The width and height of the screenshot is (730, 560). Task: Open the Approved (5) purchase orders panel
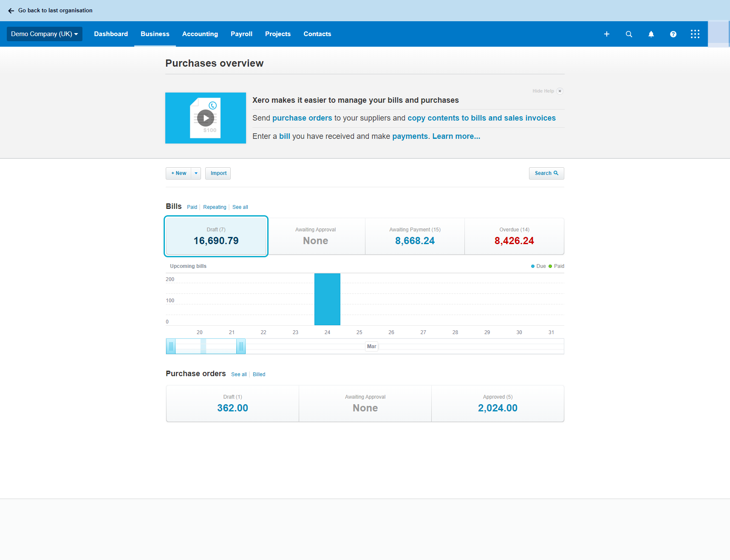tap(498, 404)
